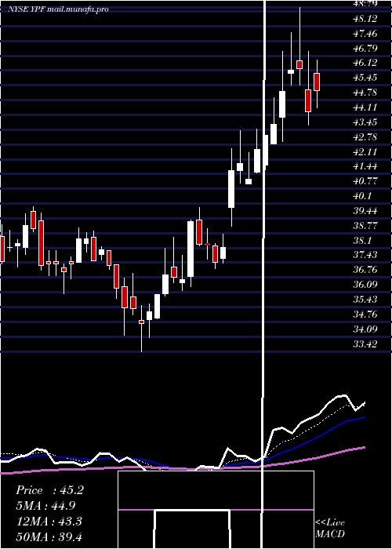Select the 35.43 price axis label
Image resolution: width=392 pixels, height=549 pixels.
pos(365,300)
